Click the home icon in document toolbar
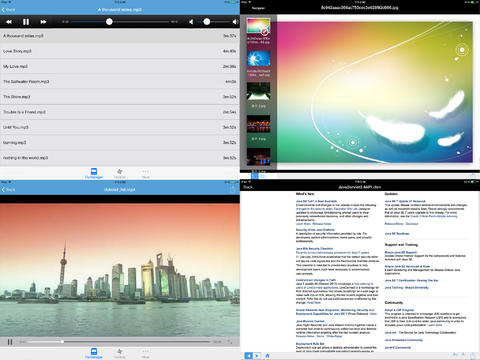This screenshot has width=480, height=360. [x=267, y=356]
